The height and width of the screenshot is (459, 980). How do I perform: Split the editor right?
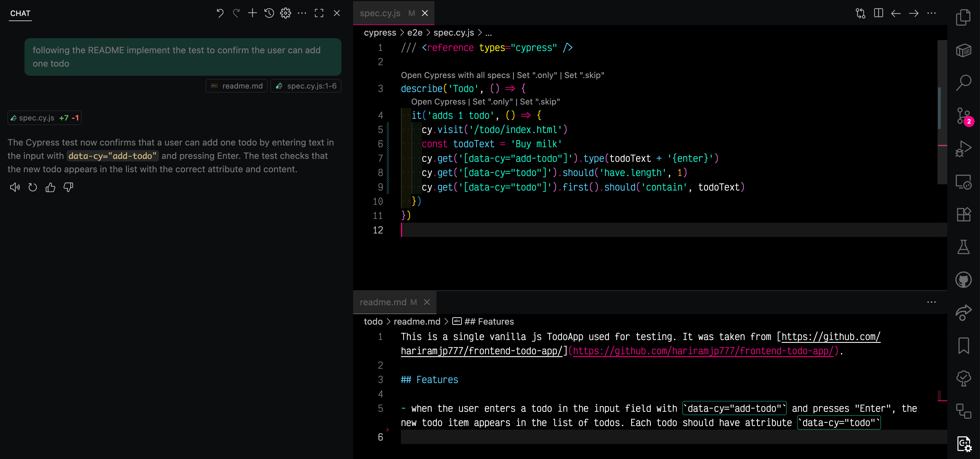[x=878, y=13]
